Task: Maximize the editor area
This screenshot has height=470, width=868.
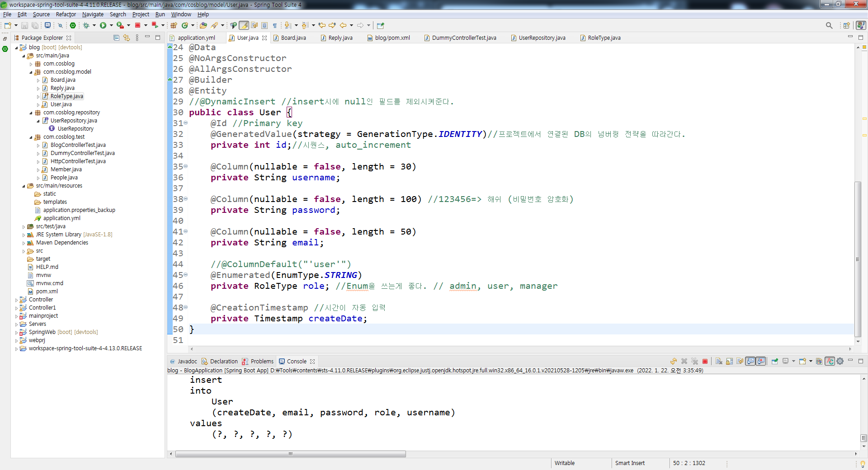Action: [x=861, y=37]
